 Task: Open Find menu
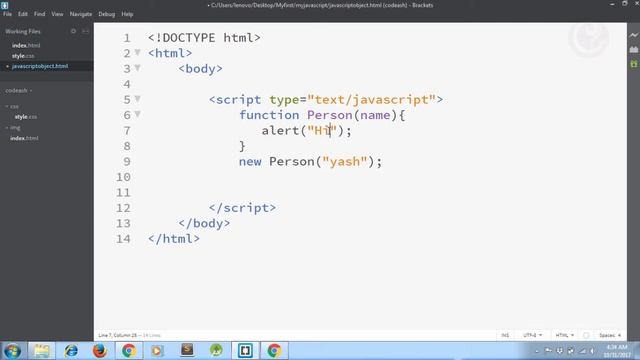(x=39, y=14)
